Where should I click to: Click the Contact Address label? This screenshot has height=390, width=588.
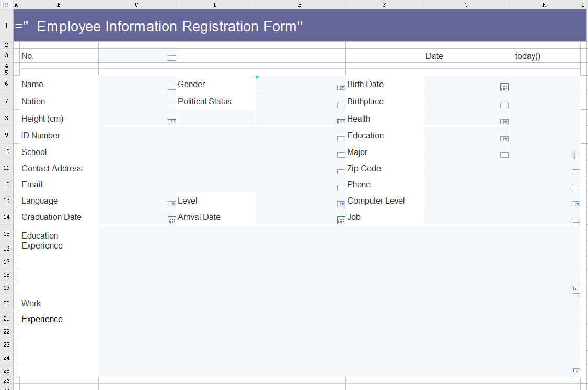(52, 168)
